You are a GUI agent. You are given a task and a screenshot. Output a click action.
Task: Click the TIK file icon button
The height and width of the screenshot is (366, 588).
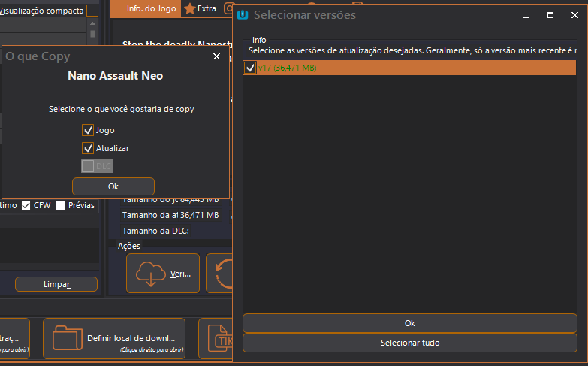click(218, 338)
